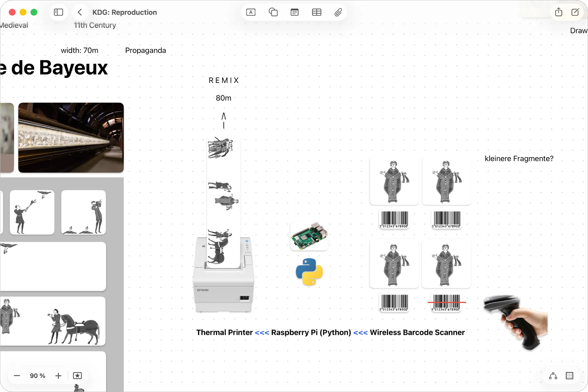Click the Python logo image
This screenshot has width=588, height=392.
click(309, 272)
